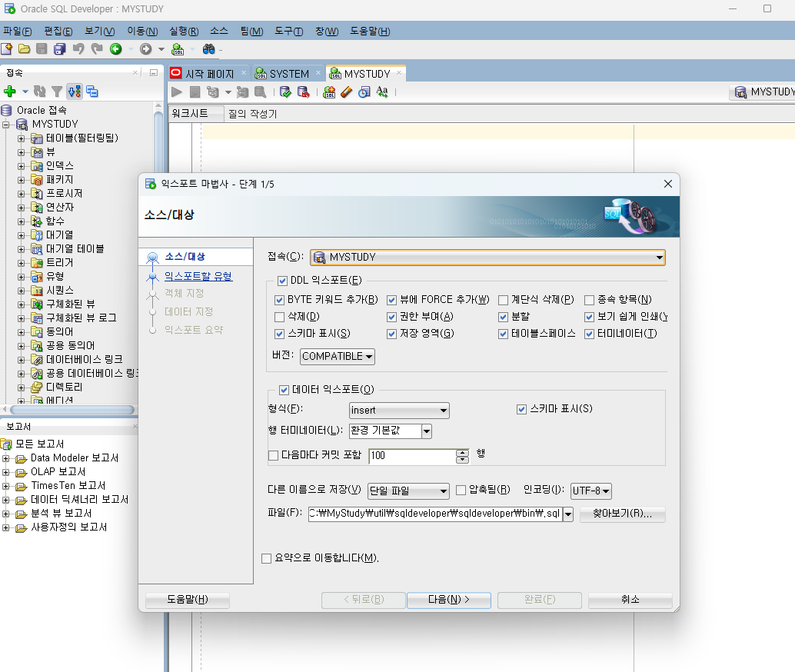The height and width of the screenshot is (672, 795).
Task: Click the Commit icon in worksheet toolbar
Action: 285,91
